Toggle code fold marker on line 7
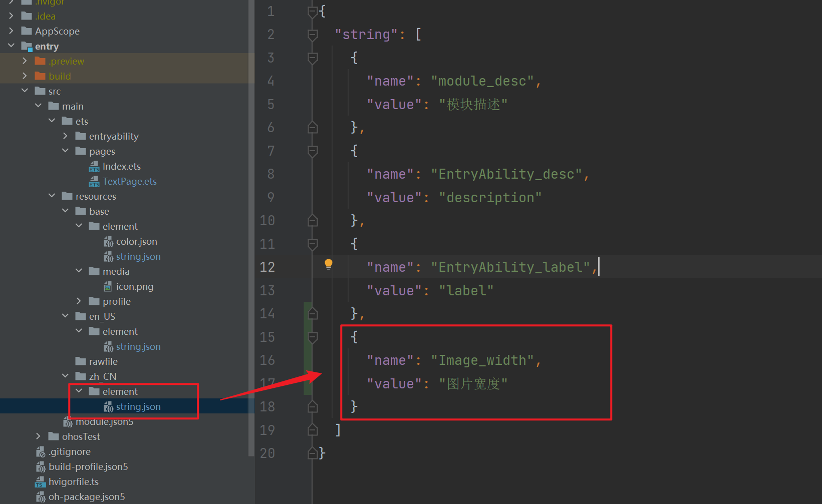 pos(313,151)
